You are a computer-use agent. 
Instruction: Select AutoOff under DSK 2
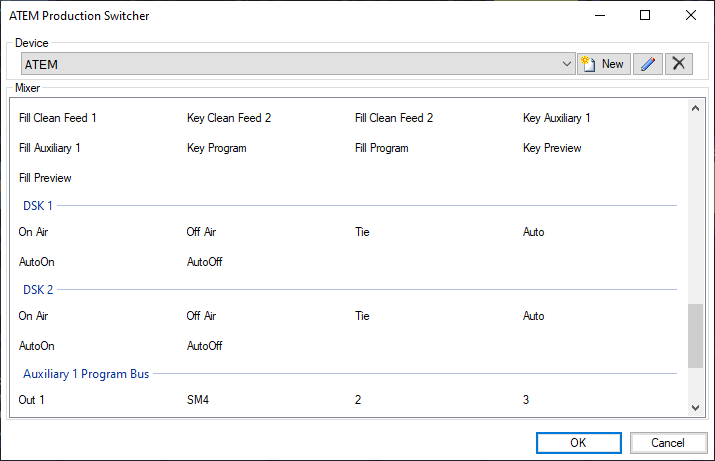[x=204, y=346]
